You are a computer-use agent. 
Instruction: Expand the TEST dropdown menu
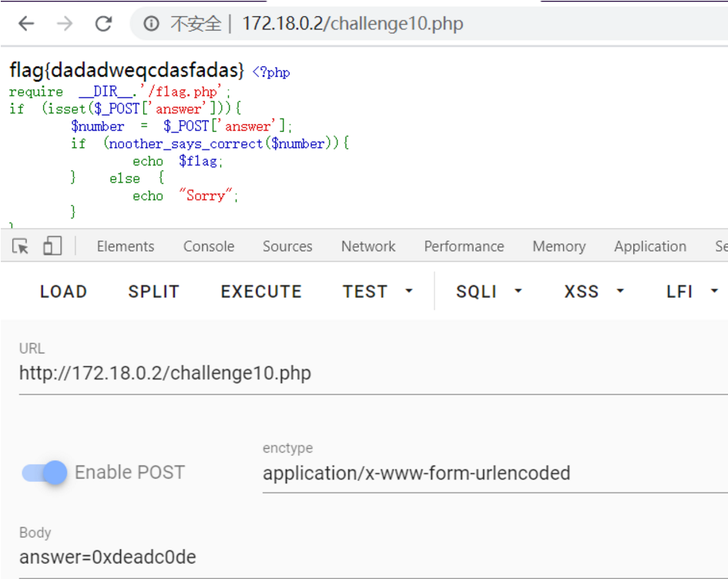point(377,291)
